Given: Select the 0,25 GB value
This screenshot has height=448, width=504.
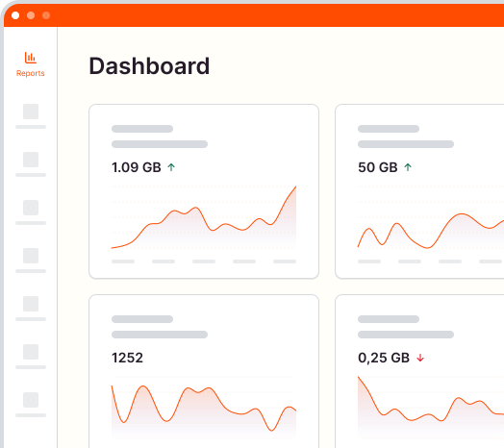Looking at the screenshot, I should [x=384, y=358].
